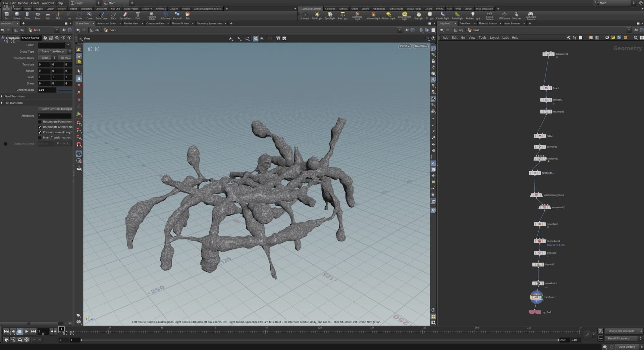The height and width of the screenshot is (350, 644).
Task: Click the polyreduce1 node
Action: point(539,241)
